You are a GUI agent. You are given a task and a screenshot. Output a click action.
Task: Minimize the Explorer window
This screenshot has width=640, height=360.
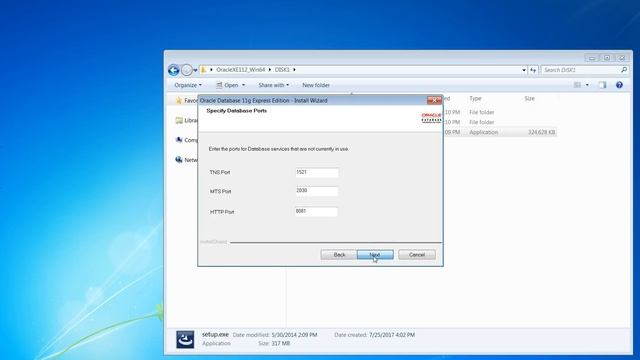(592, 58)
